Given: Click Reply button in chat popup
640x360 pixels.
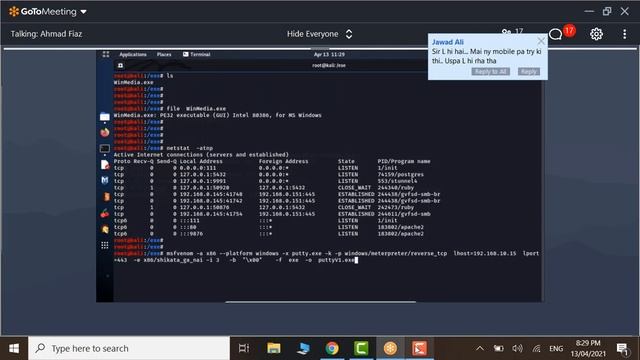Looking at the screenshot, I should point(529,71).
